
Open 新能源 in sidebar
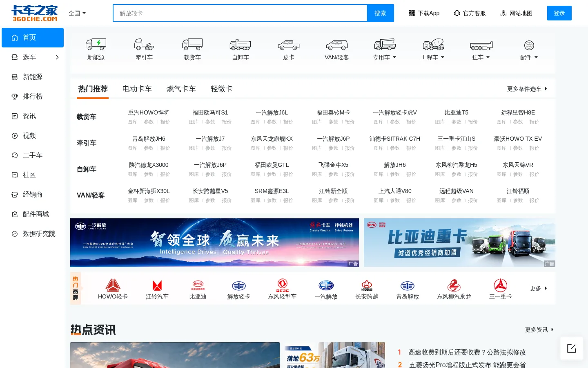33,77
